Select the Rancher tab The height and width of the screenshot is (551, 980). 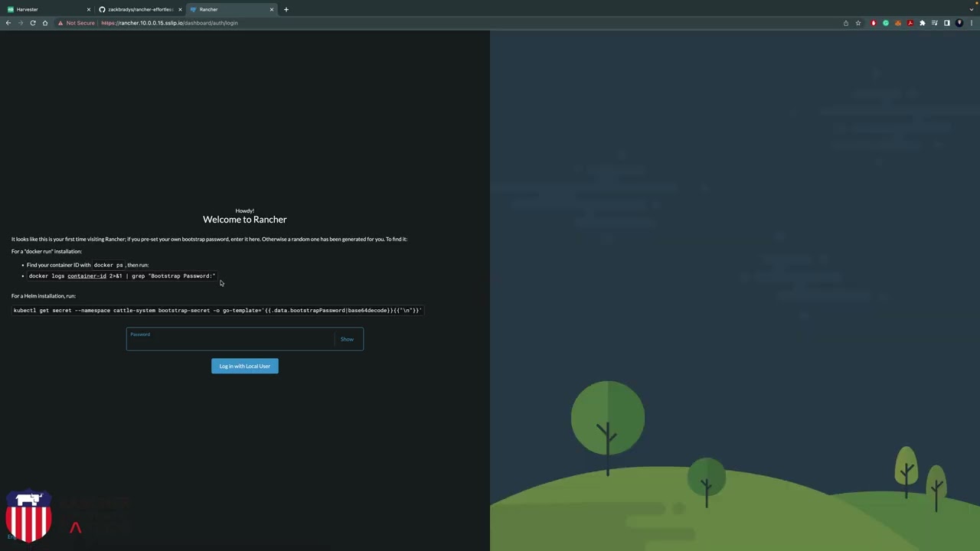pyautogui.click(x=231, y=10)
